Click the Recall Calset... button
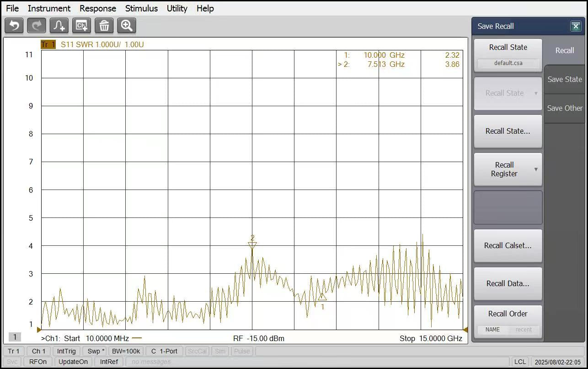This screenshot has height=369, width=588. tap(508, 245)
